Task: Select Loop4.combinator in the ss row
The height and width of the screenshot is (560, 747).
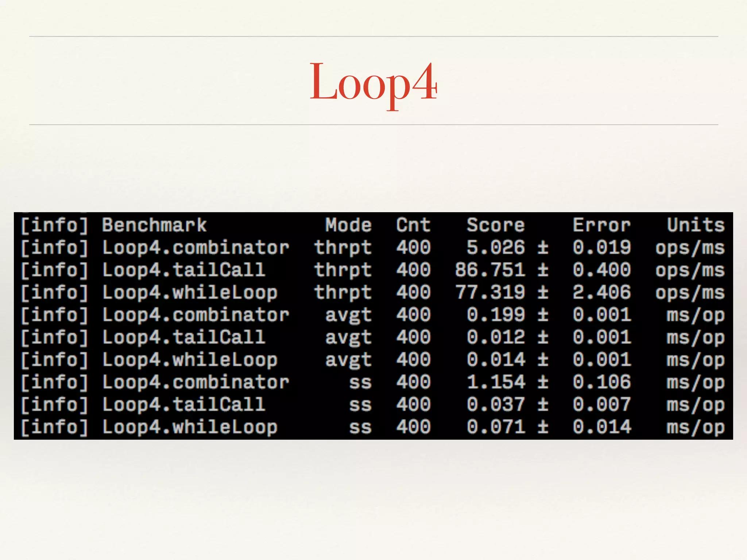Action: (196, 382)
